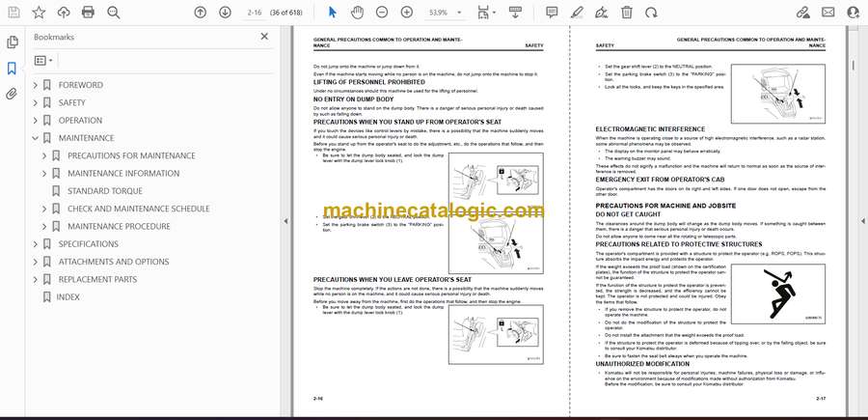Expand the REPLACEMENT PARTS bookmark

point(36,280)
